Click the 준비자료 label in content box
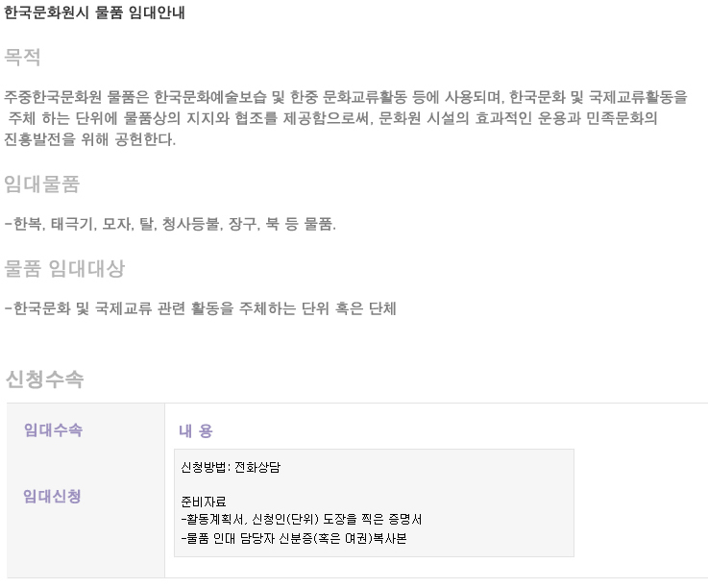This screenshot has width=708, height=588. 204,502
